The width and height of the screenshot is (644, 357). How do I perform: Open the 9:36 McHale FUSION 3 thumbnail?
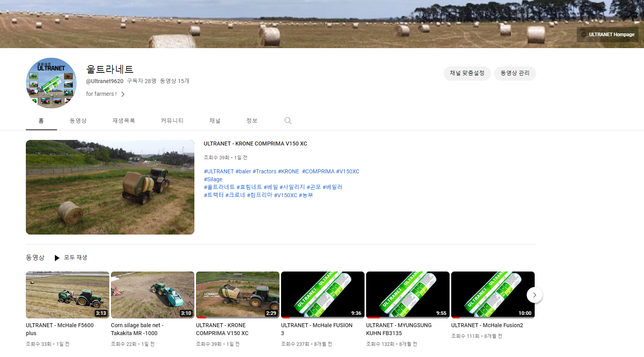pyautogui.click(x=323, y=295)
